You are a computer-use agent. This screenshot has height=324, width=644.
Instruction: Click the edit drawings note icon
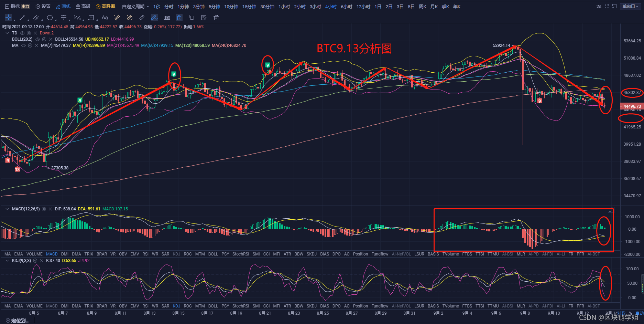pyautogui.click(x=204, y=18)
